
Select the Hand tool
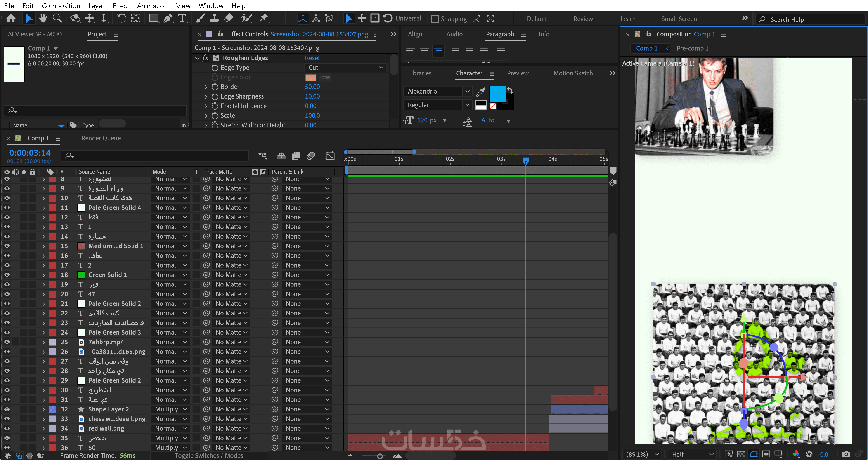tap(43, 18)
